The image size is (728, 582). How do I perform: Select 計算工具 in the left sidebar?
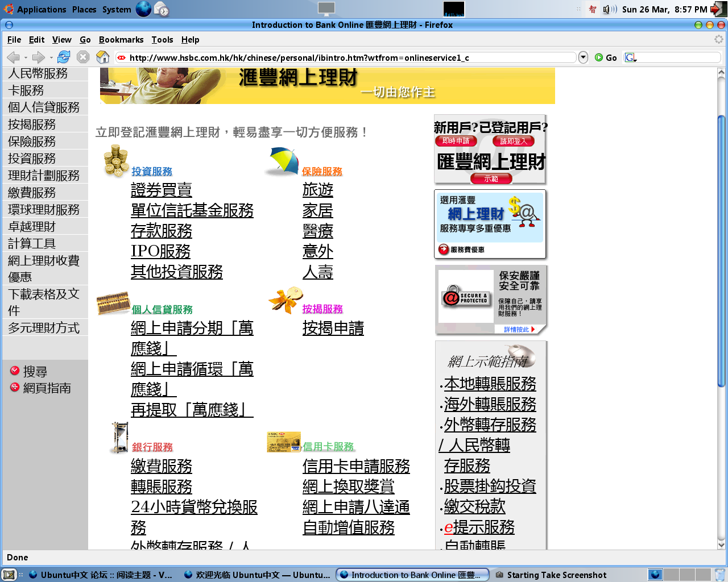32,243
